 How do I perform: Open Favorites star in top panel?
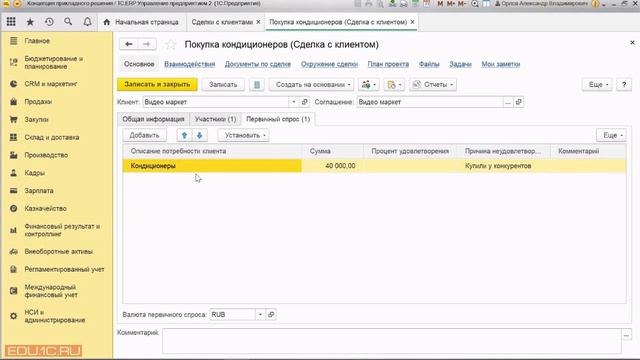click(x=30, y=22)
